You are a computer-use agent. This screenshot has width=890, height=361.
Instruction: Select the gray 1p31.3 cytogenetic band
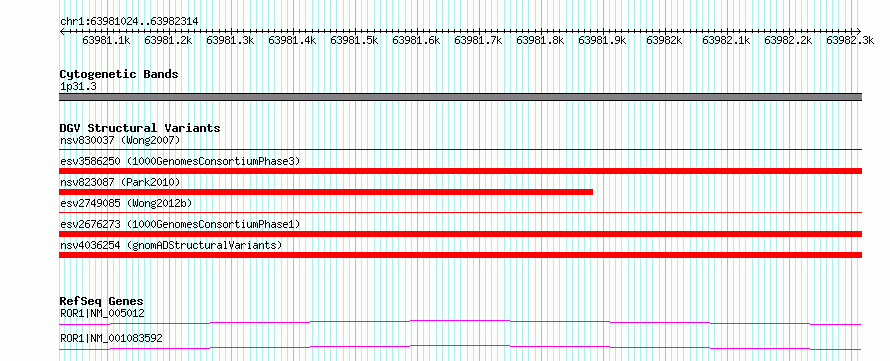coord(460,97)
